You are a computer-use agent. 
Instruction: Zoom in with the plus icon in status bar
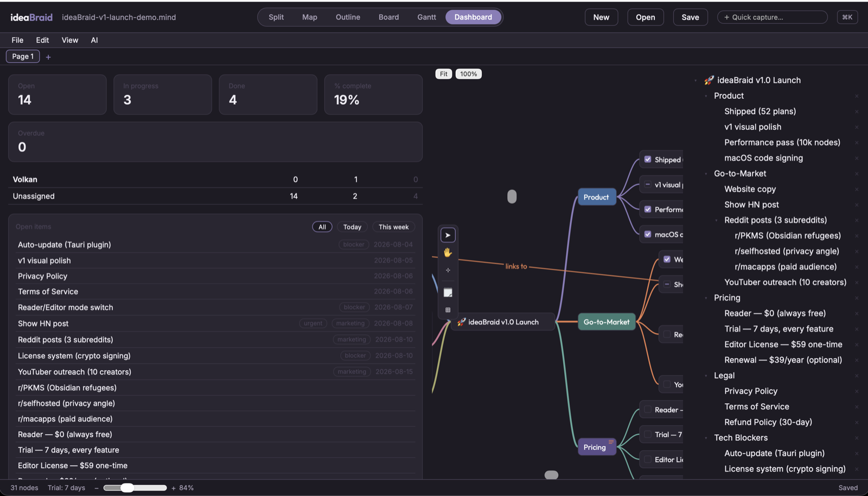click(x=174, y=488)
